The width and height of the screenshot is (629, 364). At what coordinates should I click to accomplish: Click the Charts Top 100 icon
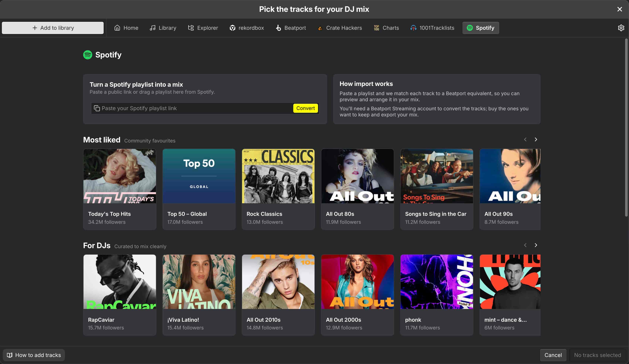[376, 28]
